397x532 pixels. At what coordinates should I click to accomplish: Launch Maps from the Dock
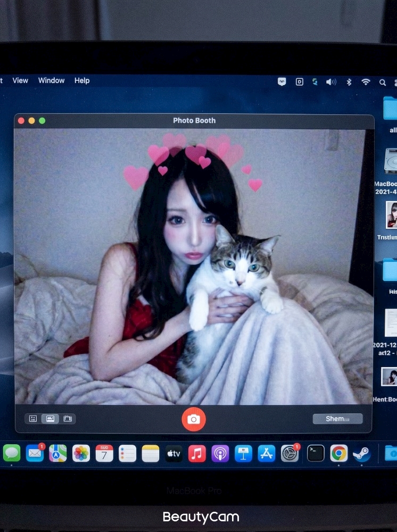coord(57,453)
